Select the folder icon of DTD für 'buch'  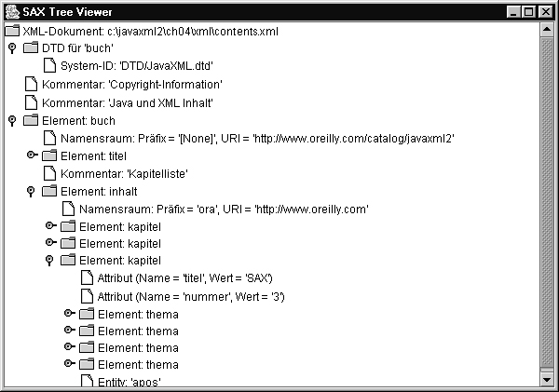tap(31, 47)
